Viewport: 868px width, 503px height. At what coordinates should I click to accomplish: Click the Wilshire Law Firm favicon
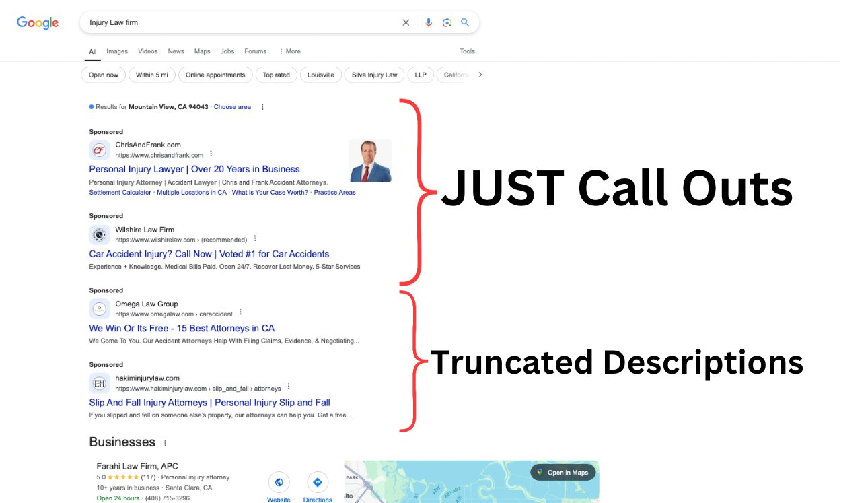point(99,234)
